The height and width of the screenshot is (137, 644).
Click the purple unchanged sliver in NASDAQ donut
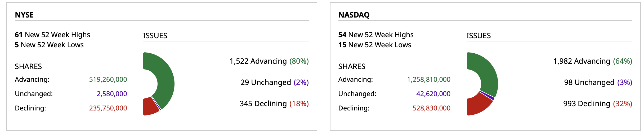tap(487, 95)
